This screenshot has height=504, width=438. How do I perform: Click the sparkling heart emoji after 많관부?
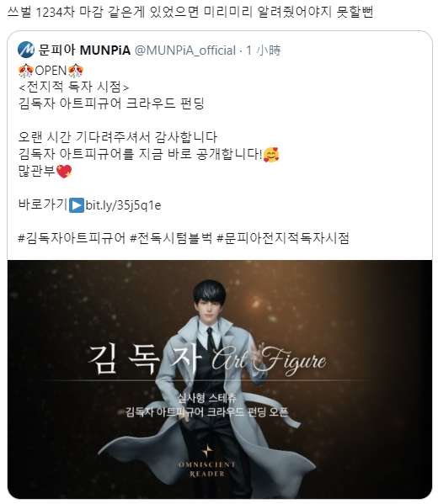pyautogui.click(x=64, y=172)
